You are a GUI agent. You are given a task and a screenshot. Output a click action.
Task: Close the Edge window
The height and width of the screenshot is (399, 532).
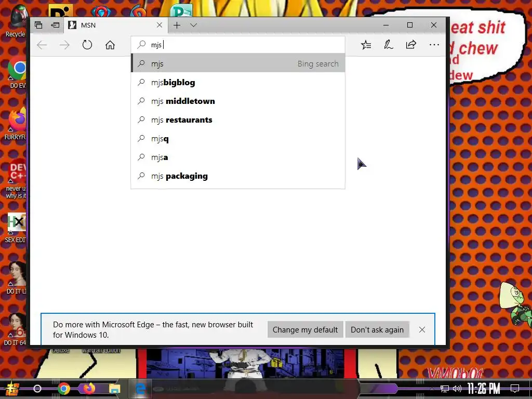pos(434,25)
